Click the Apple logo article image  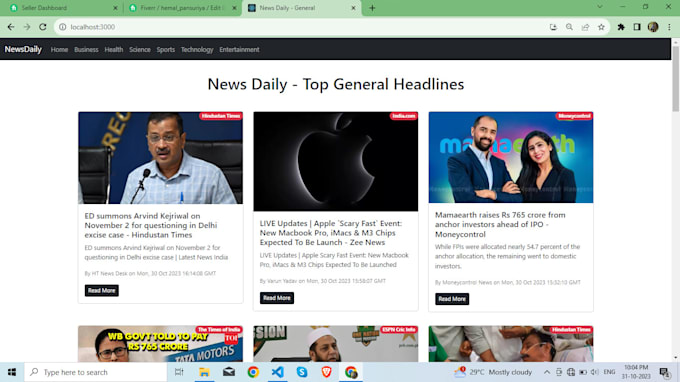click(336, 161)
